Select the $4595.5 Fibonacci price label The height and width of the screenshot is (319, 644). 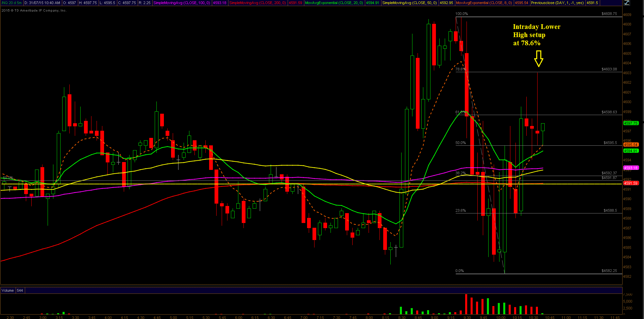(610, 143)
